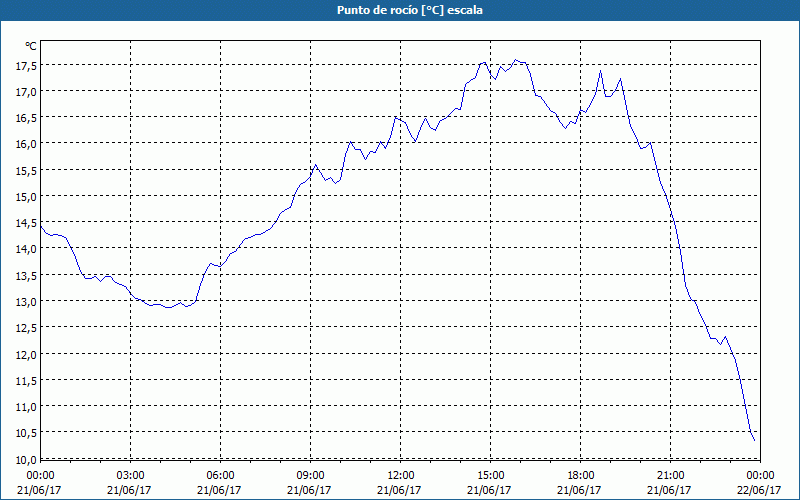Click the 15,0 y-axis label

click(x=26, y=197)
